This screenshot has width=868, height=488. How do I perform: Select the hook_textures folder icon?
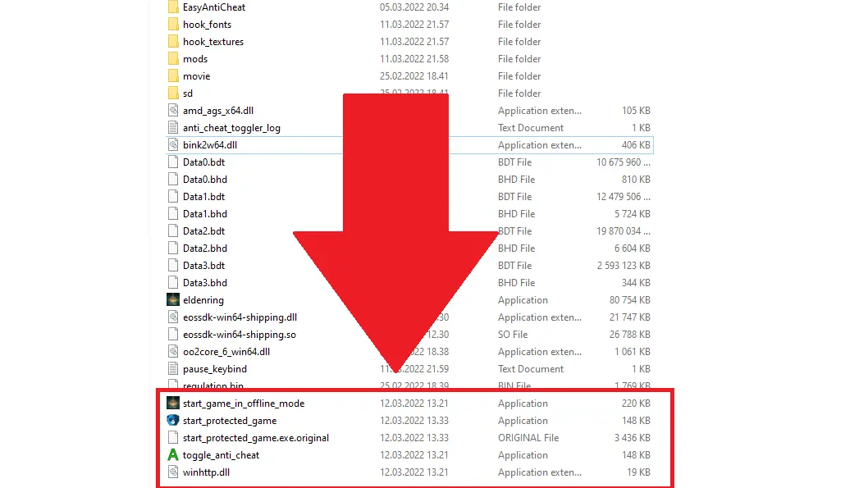(x=173, y=42)
